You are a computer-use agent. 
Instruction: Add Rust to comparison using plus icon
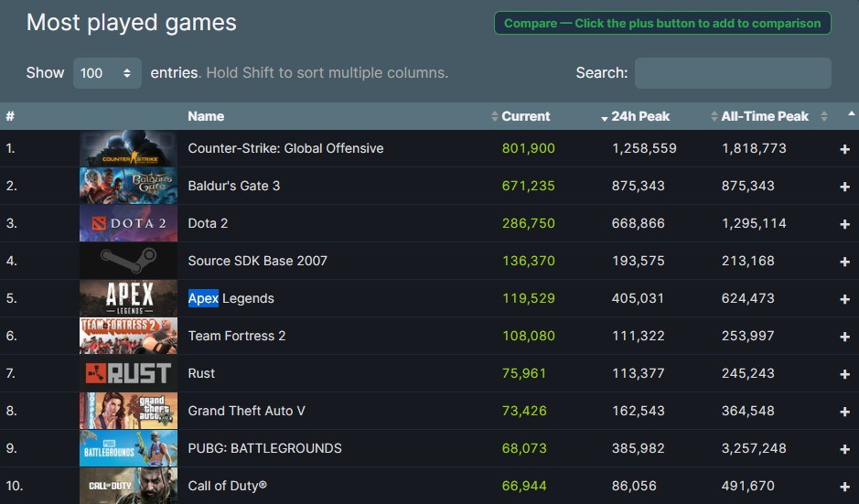tap(844, 374)
